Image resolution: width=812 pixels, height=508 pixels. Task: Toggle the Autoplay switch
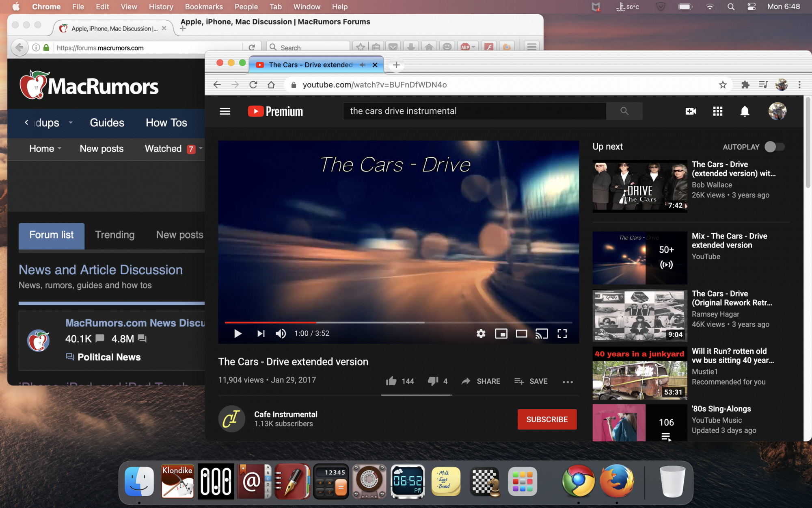coord(774,147)
